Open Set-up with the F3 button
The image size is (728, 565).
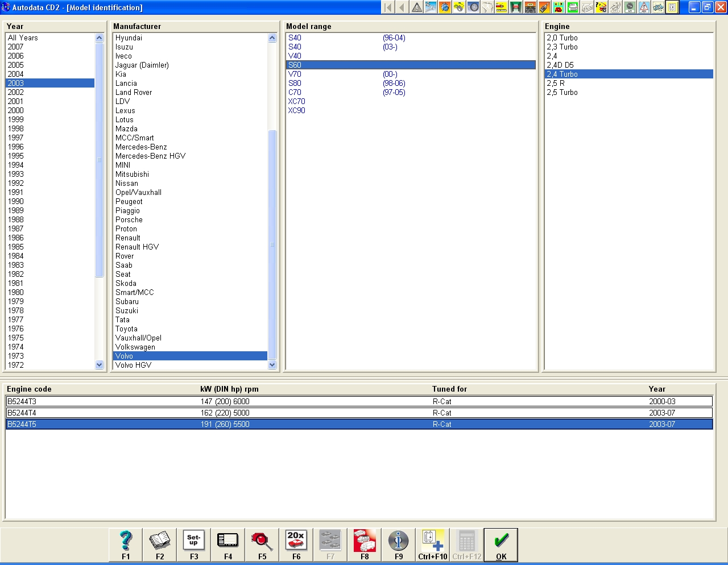pyautogui.click(x=194, y=545)
